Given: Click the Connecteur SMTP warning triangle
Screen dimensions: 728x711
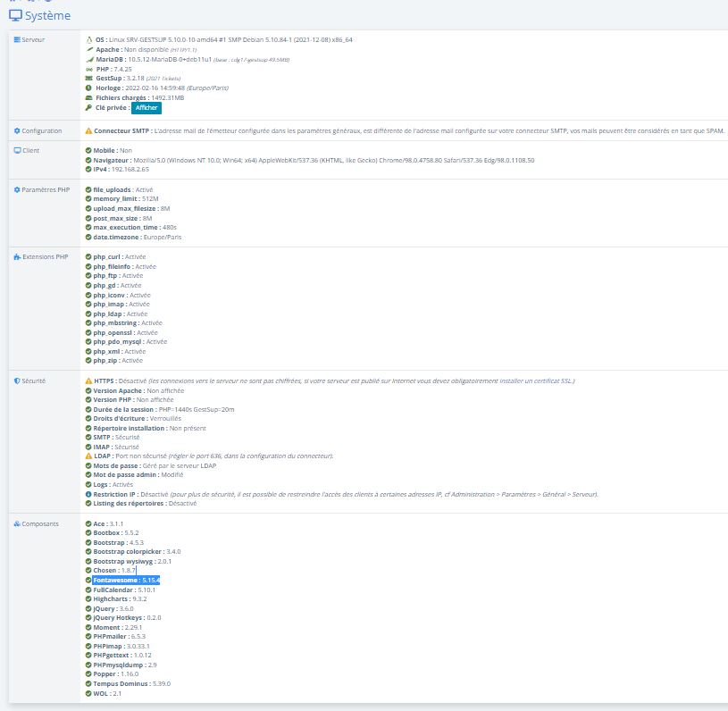Looking at the screenshot, I should (88, 131).
